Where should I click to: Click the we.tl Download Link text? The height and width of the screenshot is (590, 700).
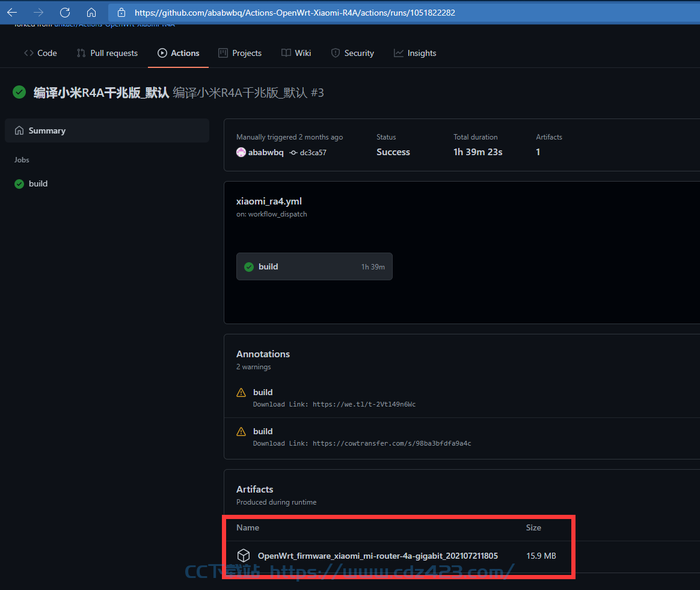click(x=334, y=404)
